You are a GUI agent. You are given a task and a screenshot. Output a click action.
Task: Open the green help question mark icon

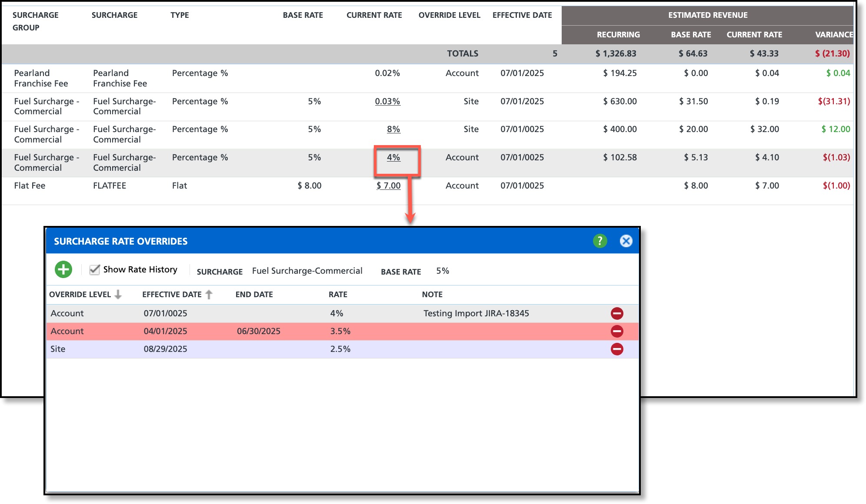tap(600, 241)
